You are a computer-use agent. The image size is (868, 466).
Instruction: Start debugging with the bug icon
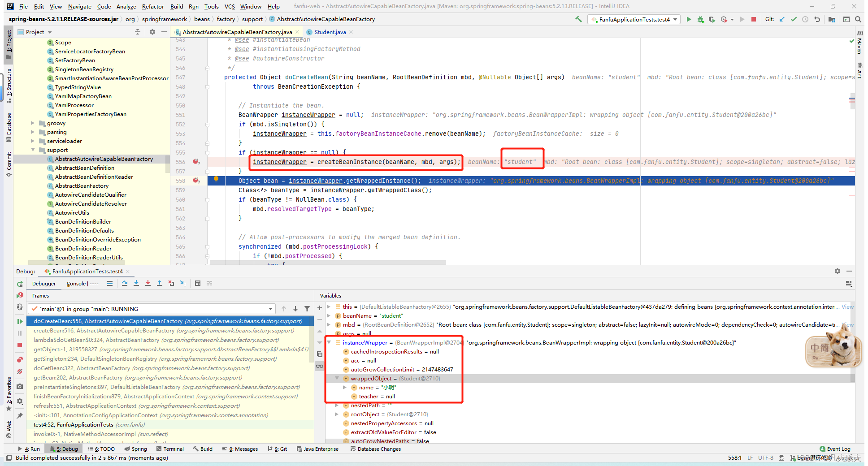click(x=700, y=19)
